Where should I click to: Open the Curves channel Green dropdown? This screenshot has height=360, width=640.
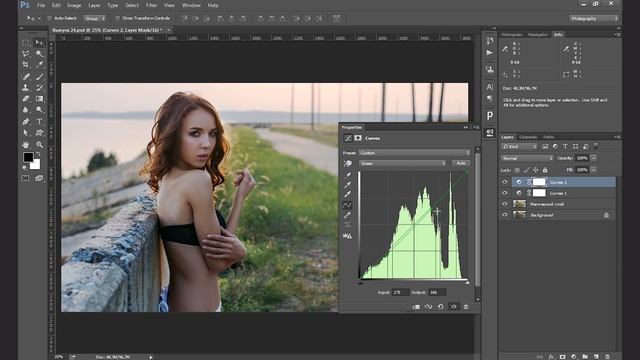[x=403, y=163]
